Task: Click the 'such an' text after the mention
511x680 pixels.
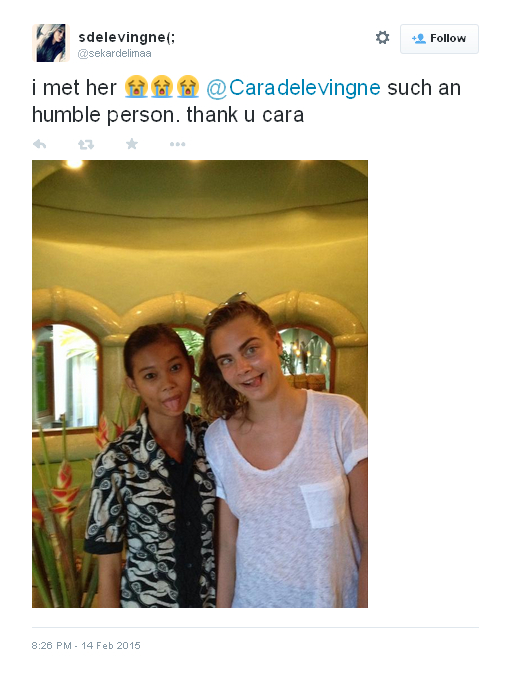Action: click(x=424, y=88)
